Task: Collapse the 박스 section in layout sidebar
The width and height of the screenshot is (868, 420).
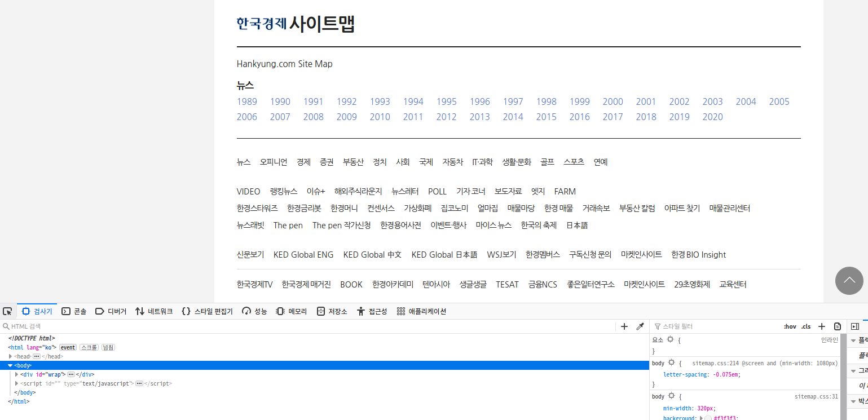Action: (853, 401)
